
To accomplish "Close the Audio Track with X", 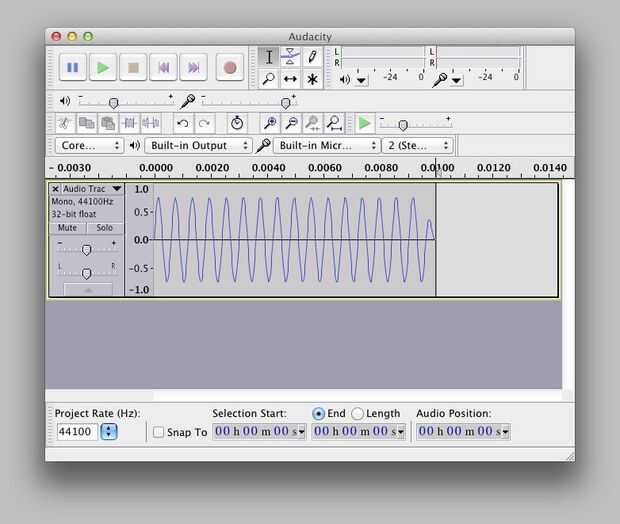I will tap(55, 189).
